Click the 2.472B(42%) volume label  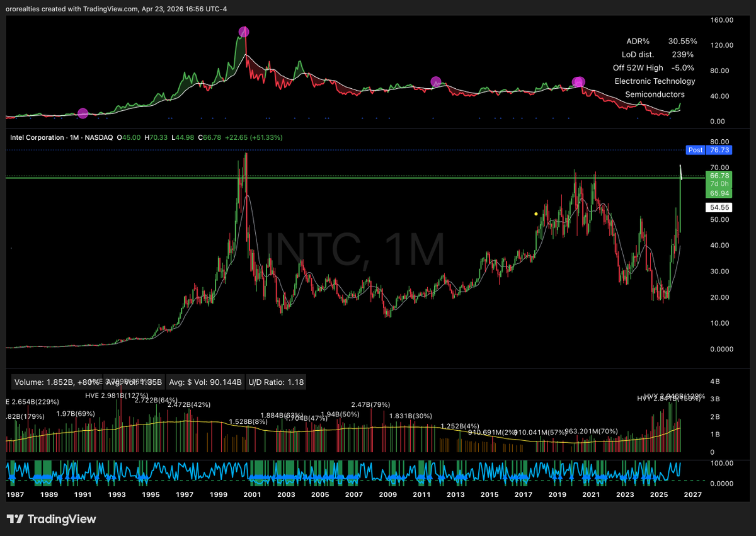coord(189,404)
